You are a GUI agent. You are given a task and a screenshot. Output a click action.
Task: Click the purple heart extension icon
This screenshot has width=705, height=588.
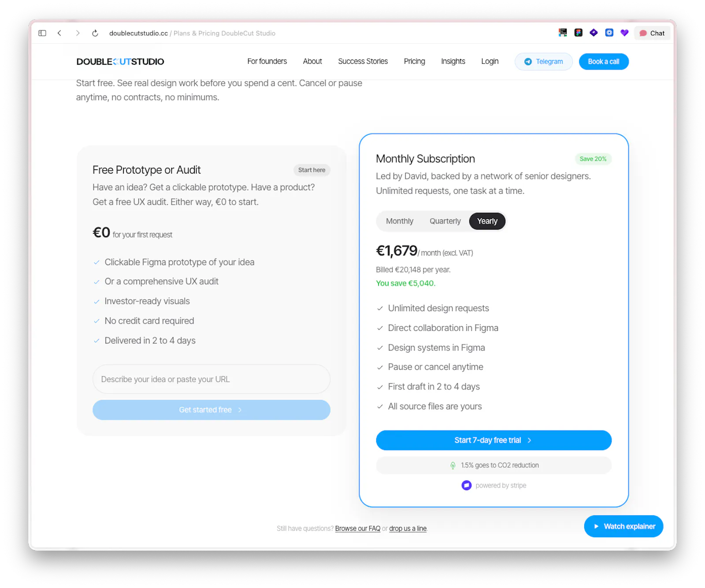click(x=624, y=33)
